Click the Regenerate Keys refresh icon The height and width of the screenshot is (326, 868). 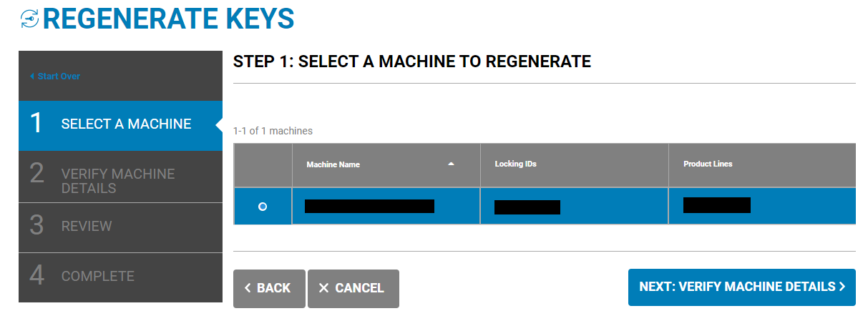point(29,19)
